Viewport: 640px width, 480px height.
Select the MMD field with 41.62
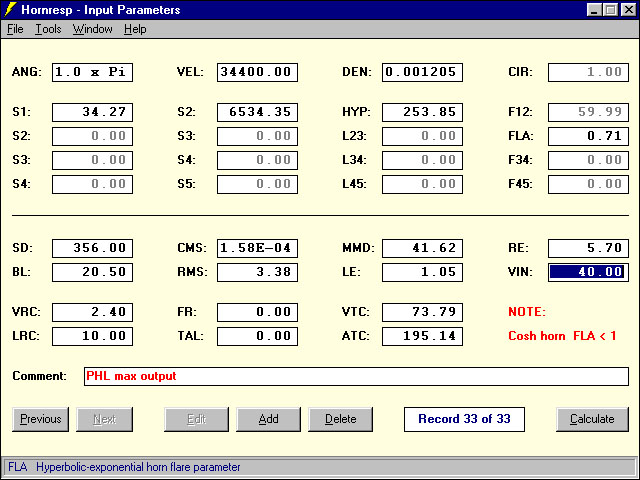tap(422, 248)
